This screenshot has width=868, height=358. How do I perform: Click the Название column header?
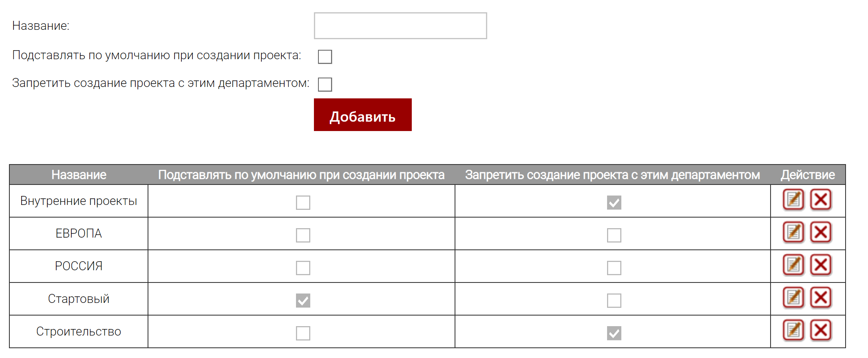click(79, 175)
